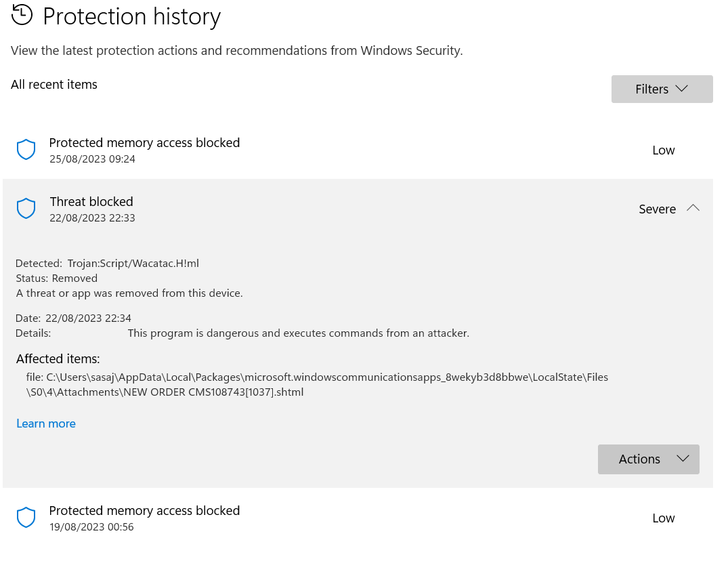Screen dimensions: 728x580
Task: Click 'A threat or app was removed' text
Action: (x=129, y=293)
